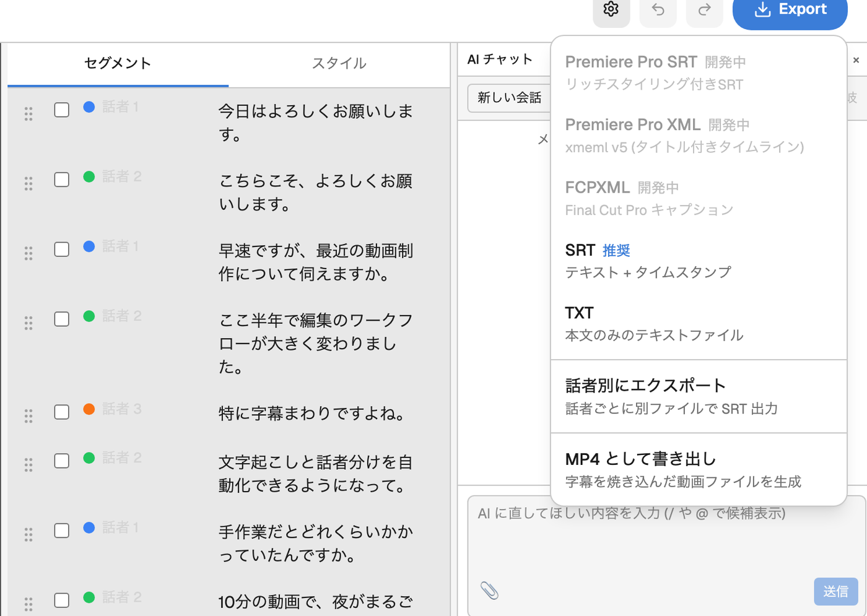Screen dimensions: 867x616
Task: Check the box for 特に字幕まわり segment
Action: [61, 412]
